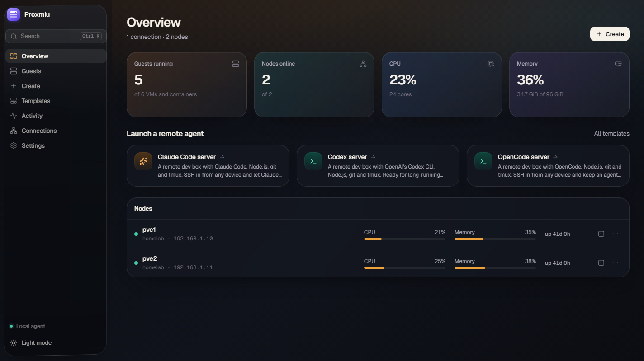Click the Guests running card server icon
The height and width of the screenshot is (361, 644).
point(236,64)
